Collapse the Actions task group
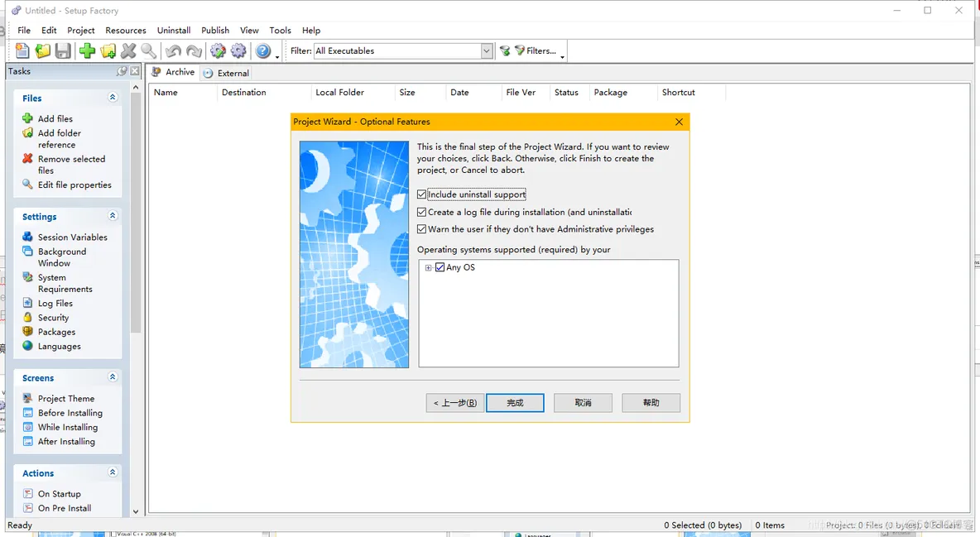980x537 pixels. coord(113,472)
